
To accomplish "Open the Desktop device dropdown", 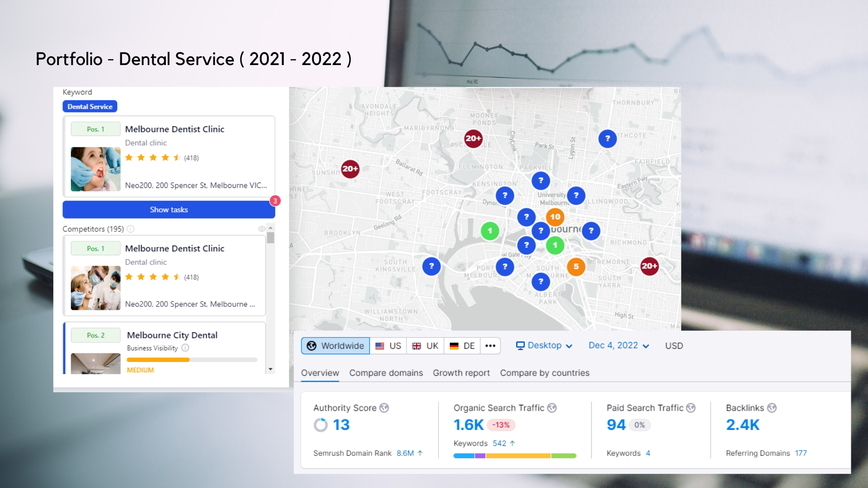I will tap(544, 346).
